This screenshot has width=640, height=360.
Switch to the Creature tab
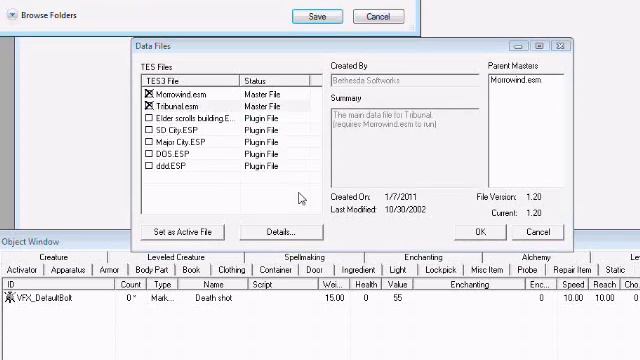(x=53, y=257)
